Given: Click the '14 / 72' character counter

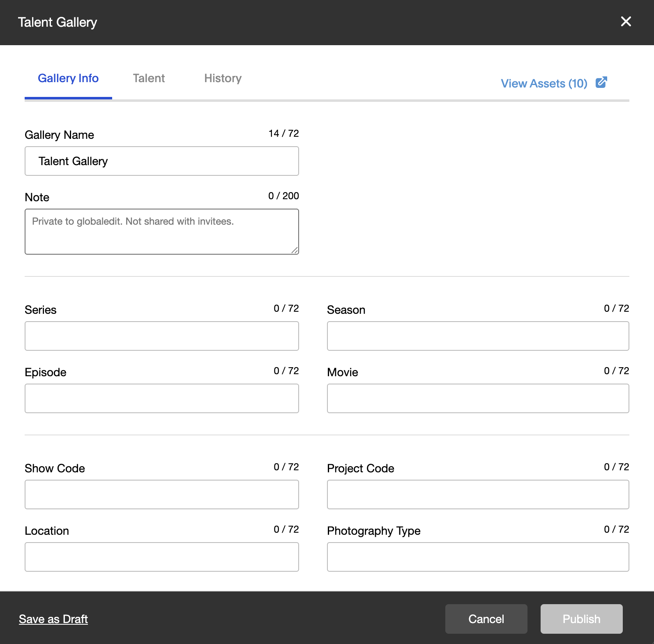Looking at the screenshot, I should coord(284,133).
